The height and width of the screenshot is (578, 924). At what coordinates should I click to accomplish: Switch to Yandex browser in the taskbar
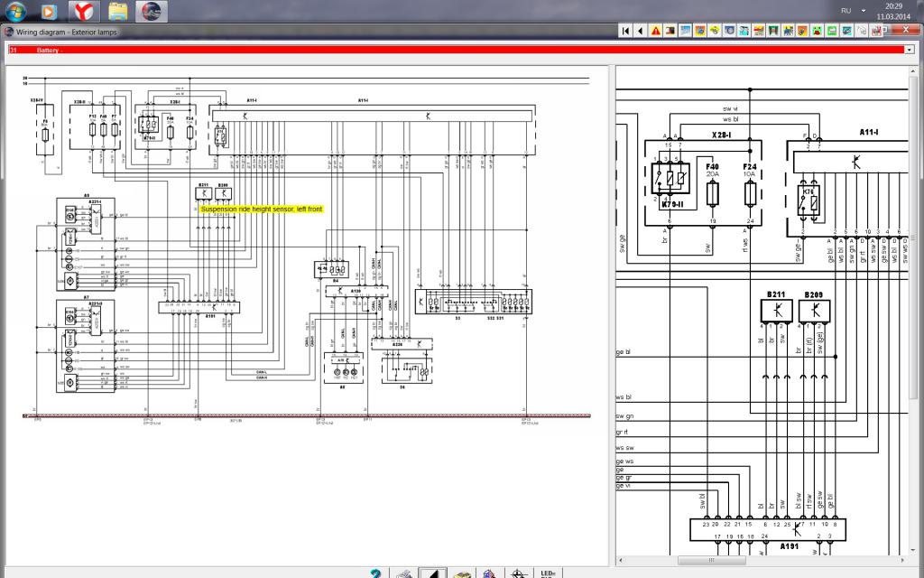coord(84,11)
